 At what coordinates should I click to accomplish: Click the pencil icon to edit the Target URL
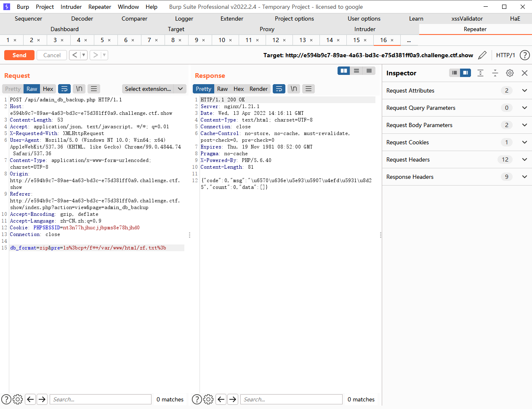(x=482, y=55)
